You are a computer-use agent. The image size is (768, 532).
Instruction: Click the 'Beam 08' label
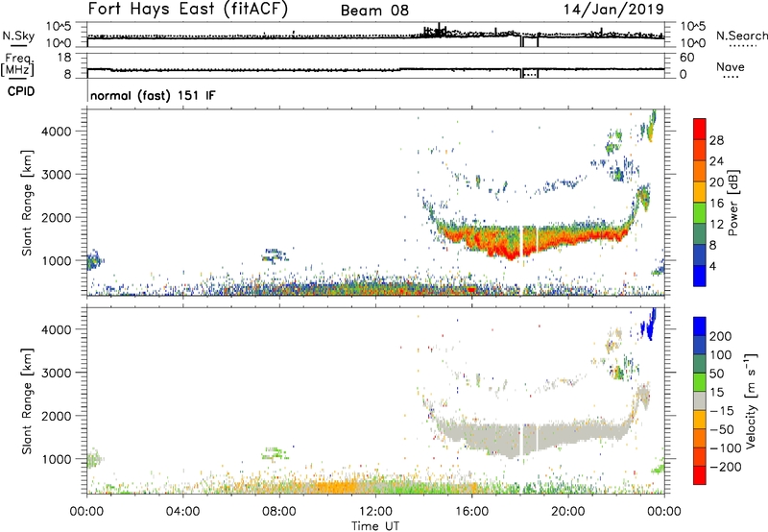pos(374,11)
